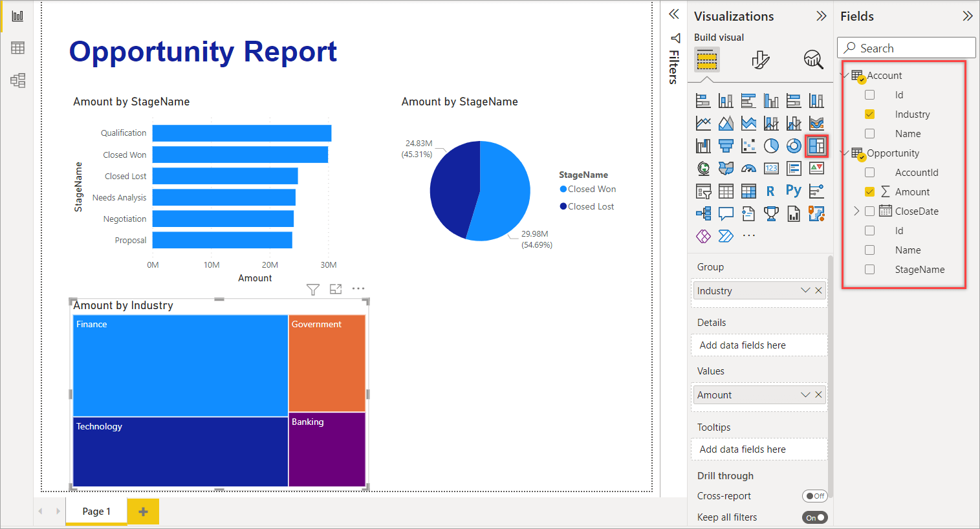Select the Pie chart visualization icon
The width and height of the screenshot is (980, 529).
click(x=771, y=146)
